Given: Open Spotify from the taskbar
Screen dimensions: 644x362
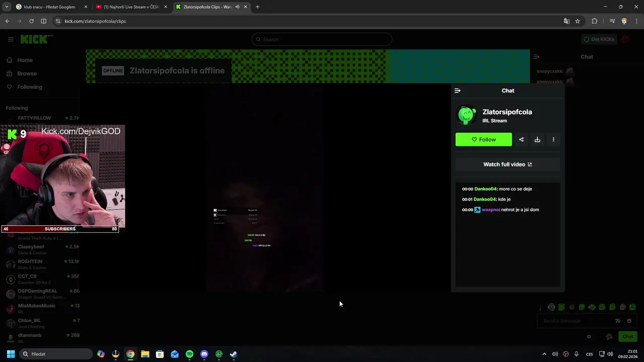Looking at the screenshot, I should [189, 354].
